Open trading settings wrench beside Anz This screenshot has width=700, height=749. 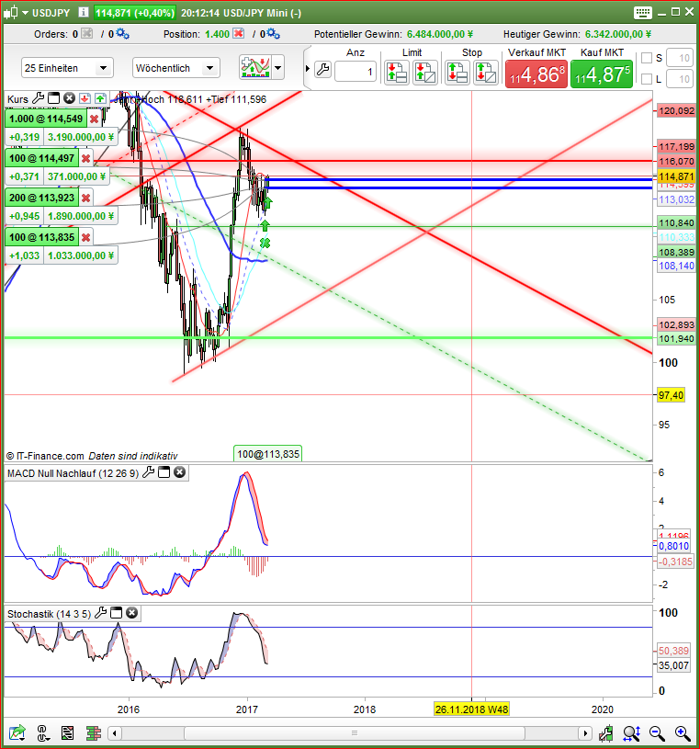[322, 70]
